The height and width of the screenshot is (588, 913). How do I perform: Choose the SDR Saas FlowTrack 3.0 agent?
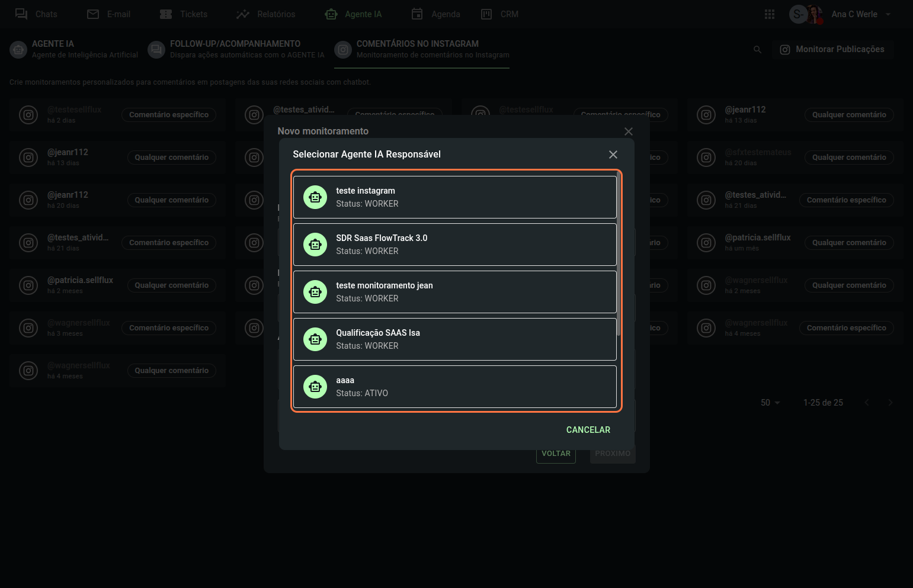point(454,245)
